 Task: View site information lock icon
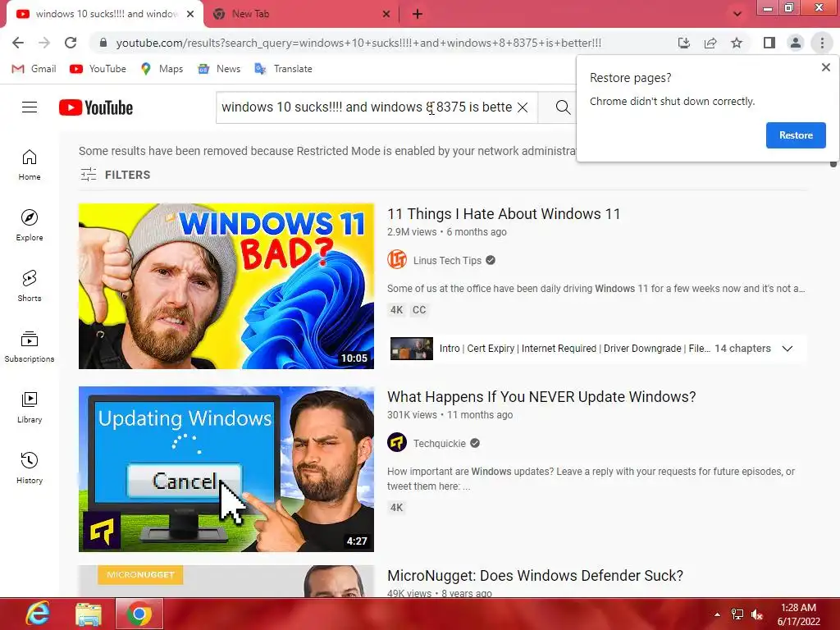tap(103, 43)
